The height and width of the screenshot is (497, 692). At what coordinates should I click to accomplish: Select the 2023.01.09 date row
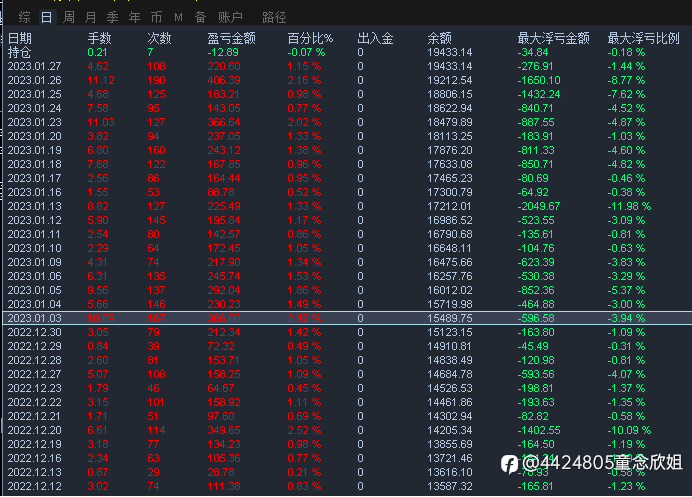point(347,262)
